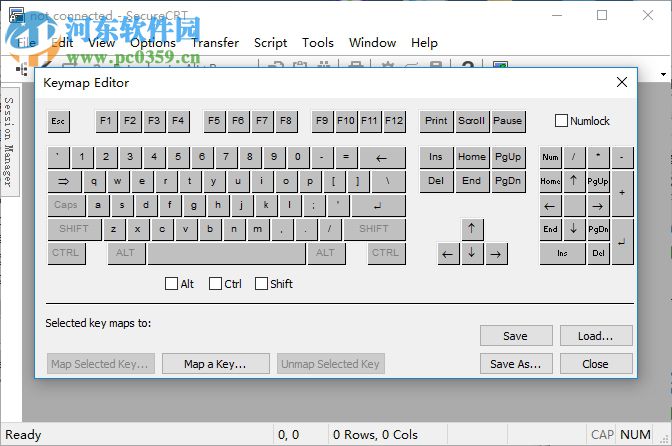This screenshot has height=446, width=672.
Task: Select the backslash key
Action: click(x=389, y=181)
